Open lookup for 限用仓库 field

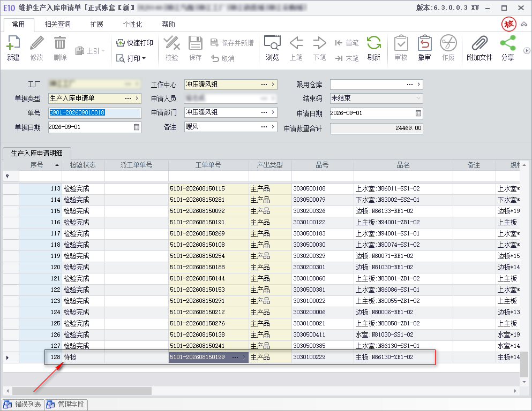coord(410,85)
